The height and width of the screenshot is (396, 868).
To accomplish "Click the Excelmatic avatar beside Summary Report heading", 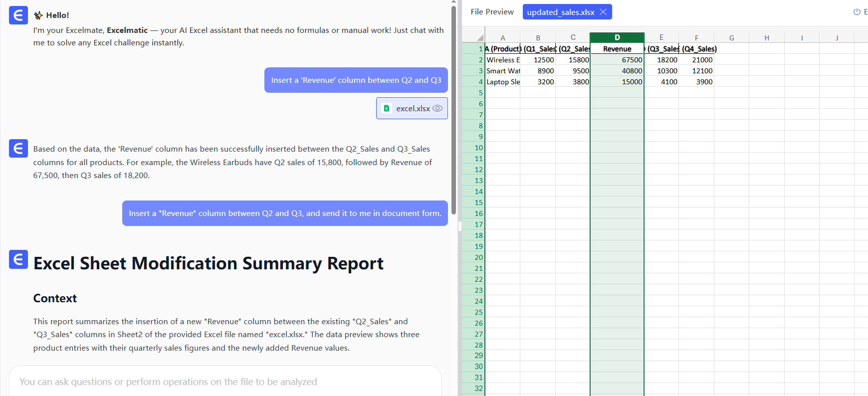I will tap(18, 259).
